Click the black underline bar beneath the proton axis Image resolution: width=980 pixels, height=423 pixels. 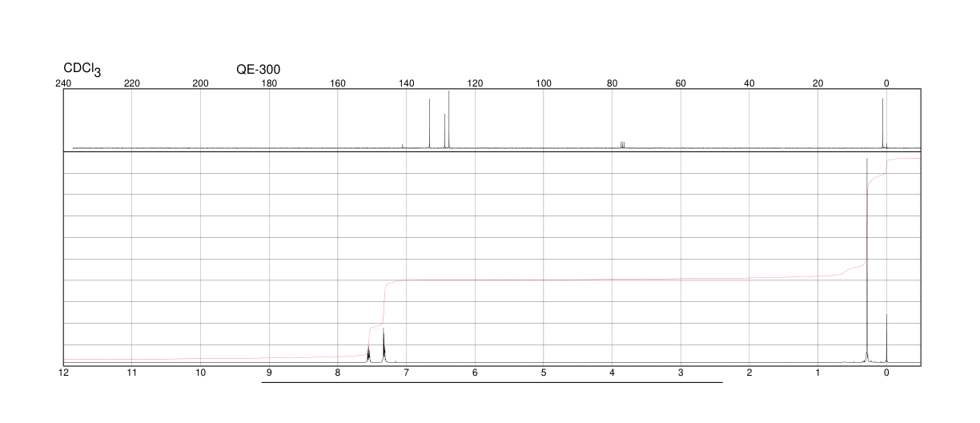click(492, 382)
